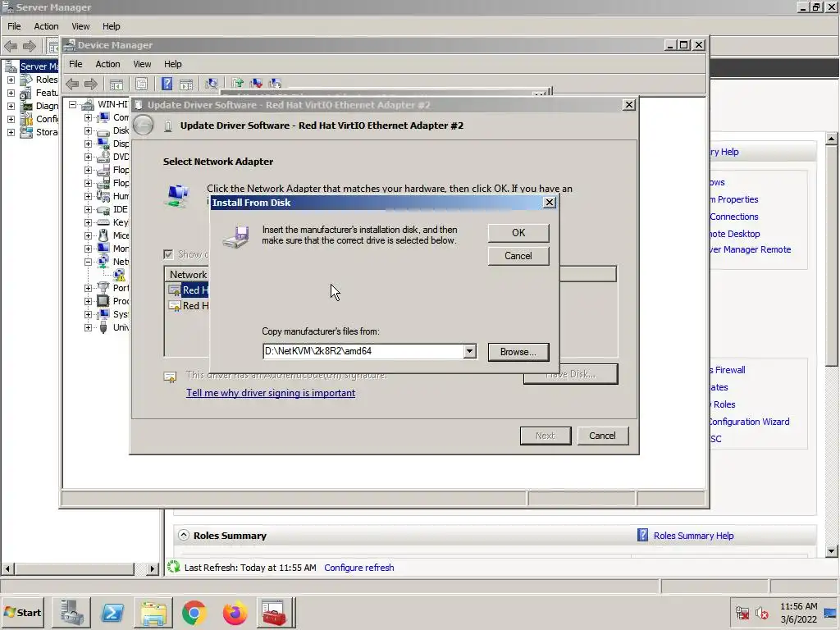Collapse the Roles Summary section chevron
The image size is (840, 630).
point(183,535)
